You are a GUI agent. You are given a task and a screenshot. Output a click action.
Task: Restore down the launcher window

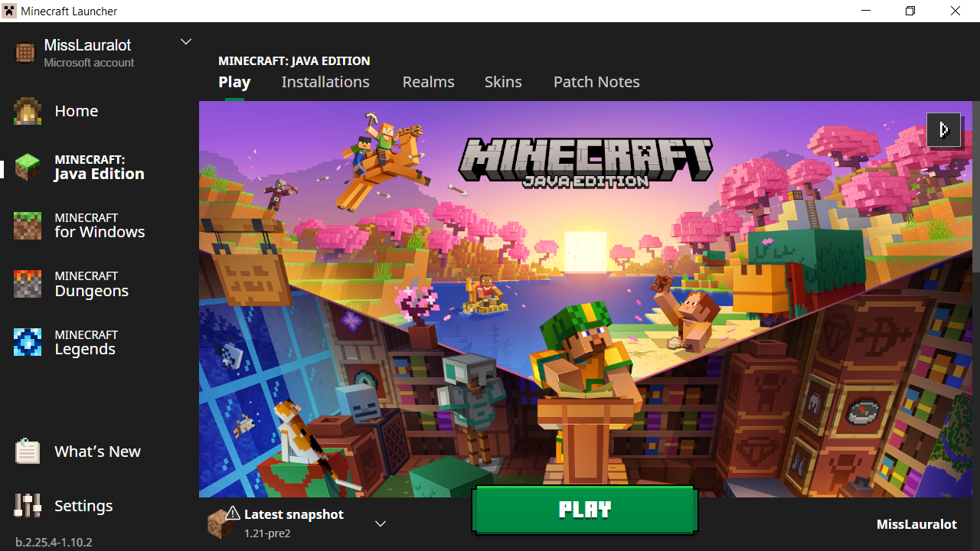[910, 11]
